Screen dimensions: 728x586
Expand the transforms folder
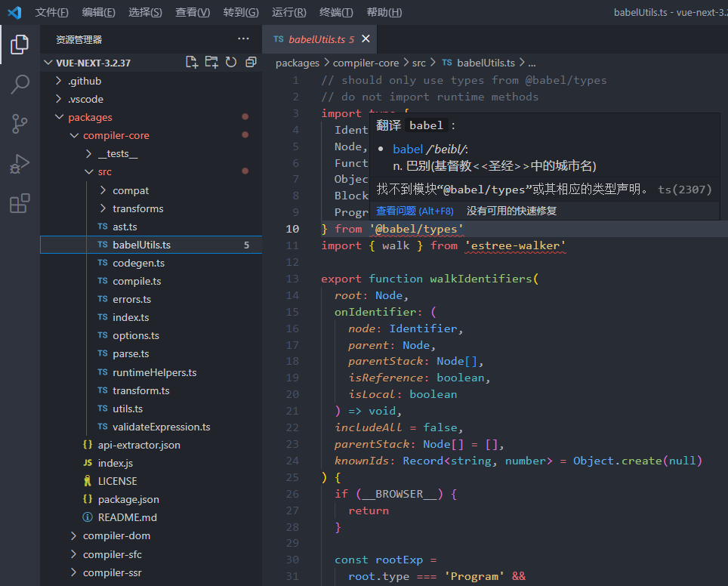pos(137,208)
